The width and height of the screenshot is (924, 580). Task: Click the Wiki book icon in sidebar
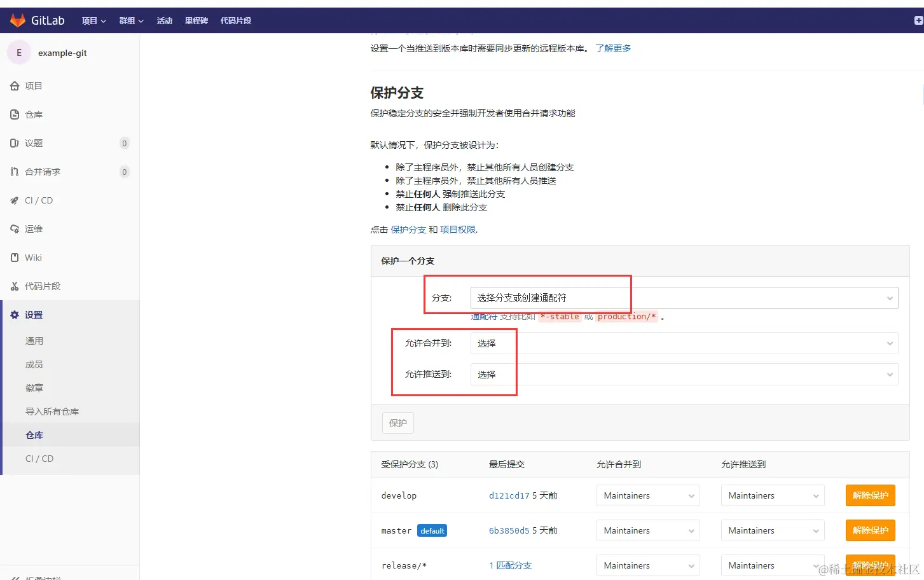pos(15,258)
